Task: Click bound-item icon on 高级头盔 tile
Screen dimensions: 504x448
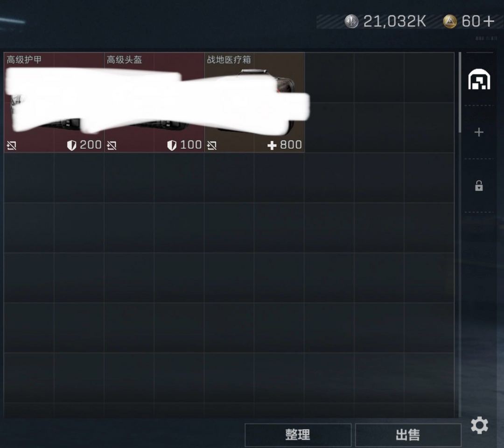Action: point(112,146)
